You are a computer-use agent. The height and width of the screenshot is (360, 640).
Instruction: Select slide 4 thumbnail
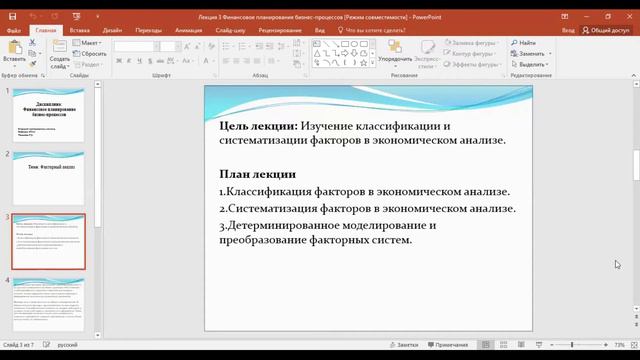(49, 304)
